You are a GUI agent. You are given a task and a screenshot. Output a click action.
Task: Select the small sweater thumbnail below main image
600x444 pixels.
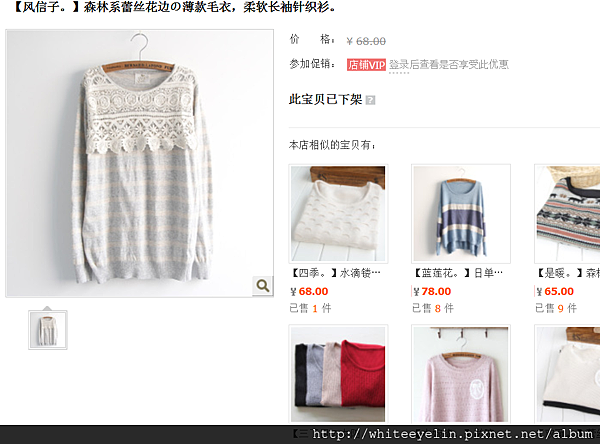[x=48, y=330]
